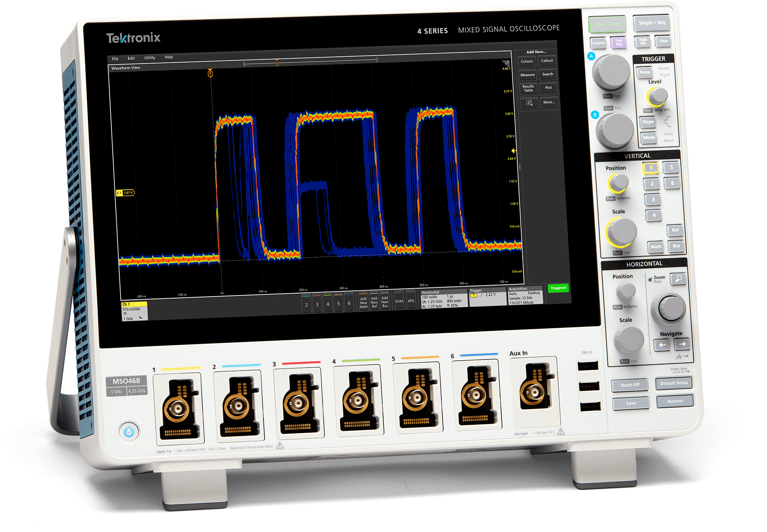The width and height of the screenshot is (767, 532).
Task: Open the Help menu
Action: click(x=169, y=57)
